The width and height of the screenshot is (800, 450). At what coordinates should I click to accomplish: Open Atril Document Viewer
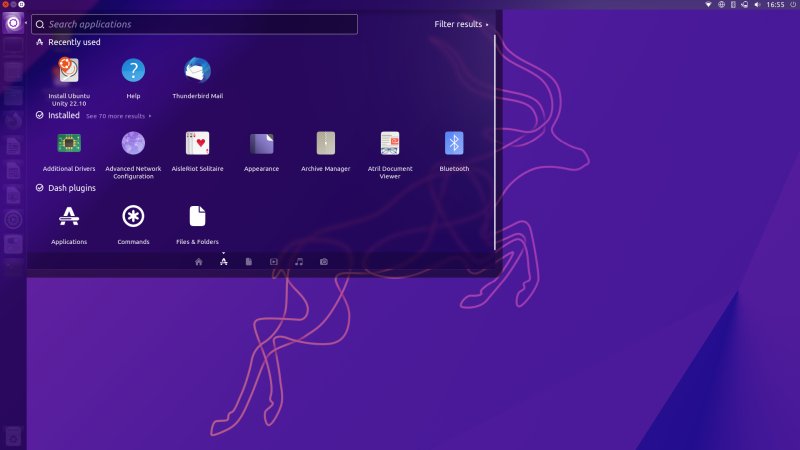[390, 155]
